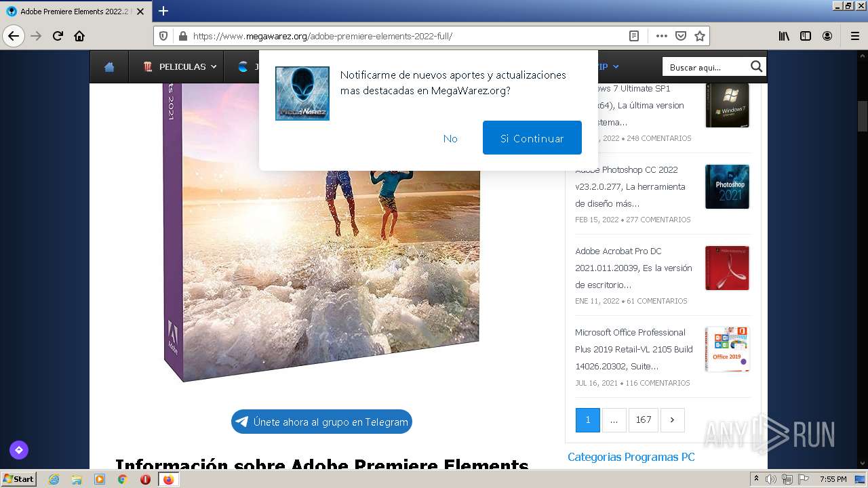Open 61 COMENTARIOS on the Acrobat post
The image size is (868, 488).
tap(657, 301)
